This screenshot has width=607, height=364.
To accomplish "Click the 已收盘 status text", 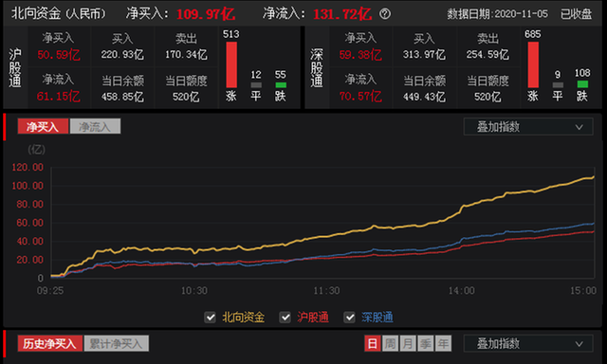I will click(x=576, y=14).
